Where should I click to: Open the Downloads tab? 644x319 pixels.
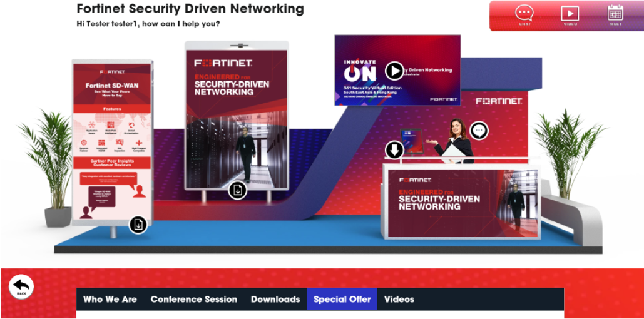[275, 299]
